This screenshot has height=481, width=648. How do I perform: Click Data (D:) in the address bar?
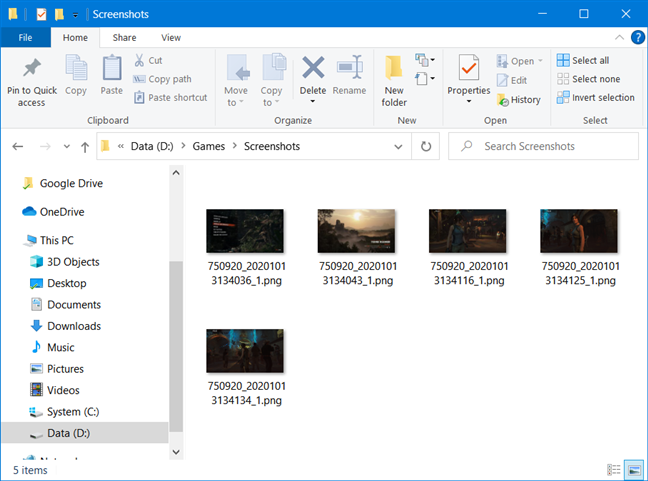coord(152,146)
